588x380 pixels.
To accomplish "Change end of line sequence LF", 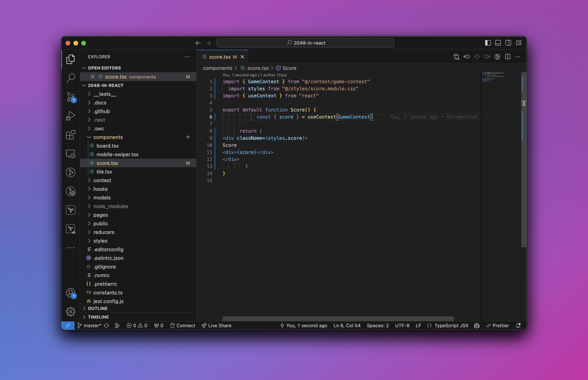I will [x=418, y=325].
